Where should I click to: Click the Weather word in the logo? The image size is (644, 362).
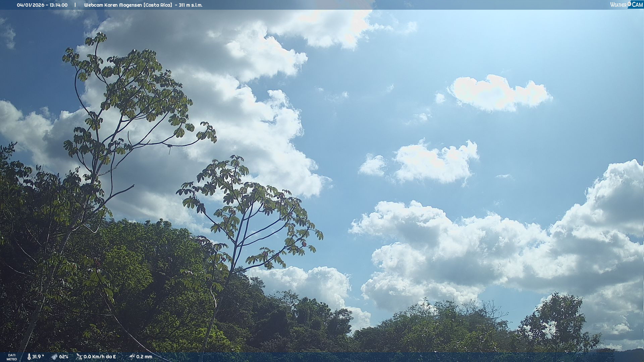(618, 5)
